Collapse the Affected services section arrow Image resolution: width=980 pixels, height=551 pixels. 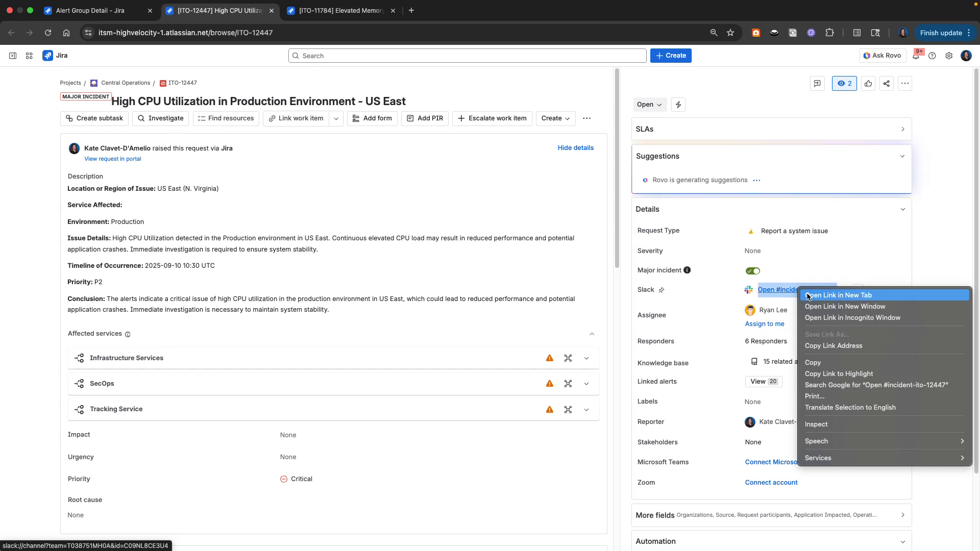[592, 334]
